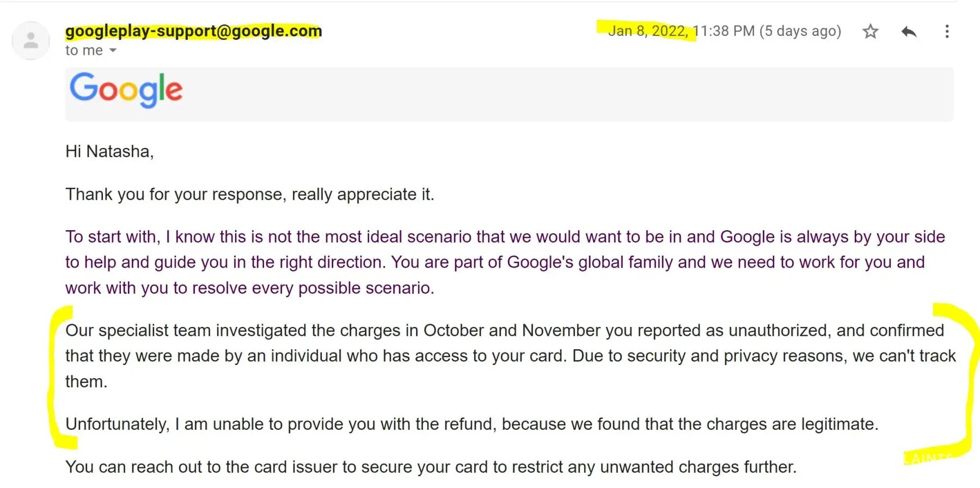Click the "to me" recipient label
Screen dimensions: 980x488
point(83,51)
